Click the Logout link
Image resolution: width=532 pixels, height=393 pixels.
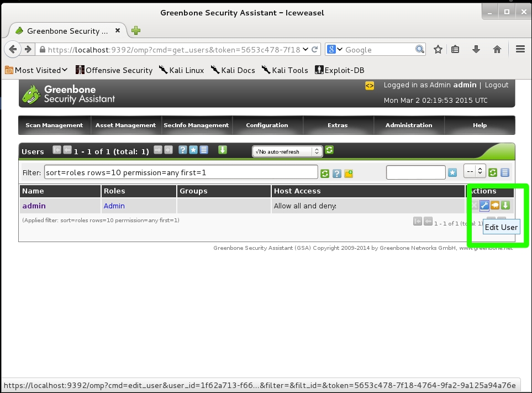click(x=497, y=85)
